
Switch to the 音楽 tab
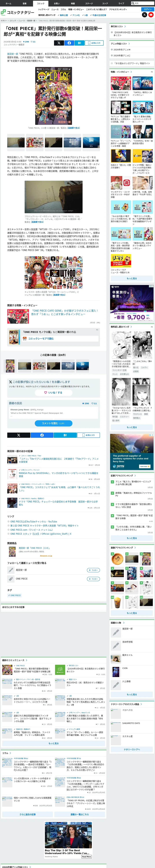point(24,3)
